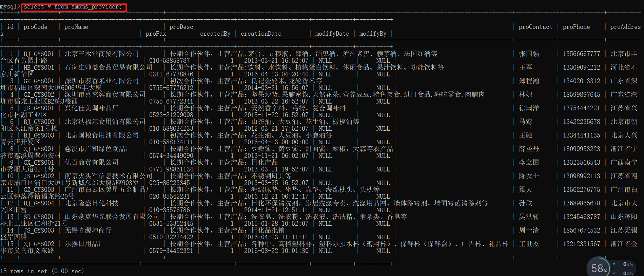Click the 'proFax' column header

point(156,34)
